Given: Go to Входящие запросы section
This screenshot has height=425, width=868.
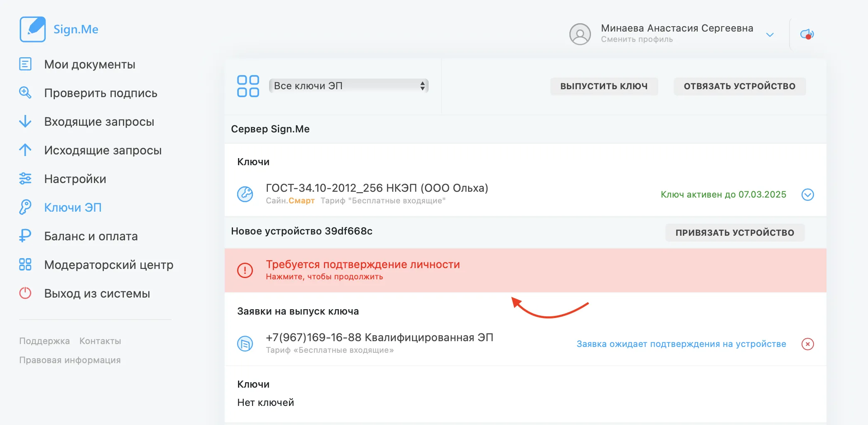Looking at the screenshot, I should pos(99,122).
